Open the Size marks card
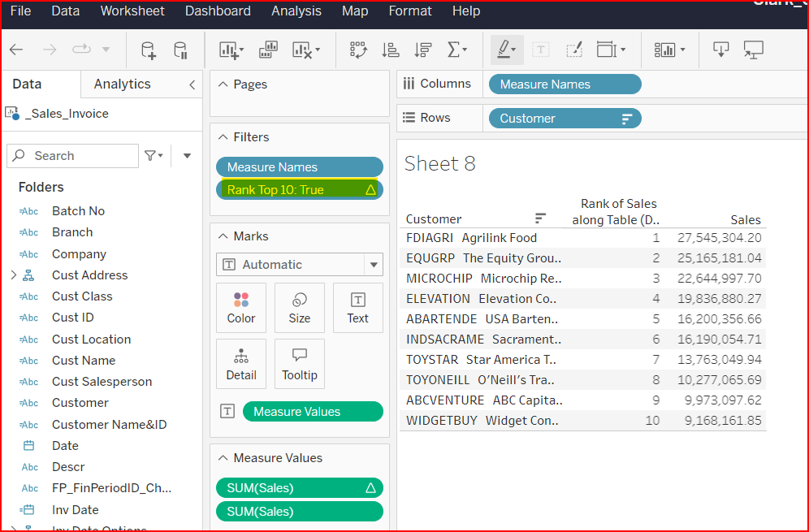This screenshot has width=809, height=532. coord(299,308)
